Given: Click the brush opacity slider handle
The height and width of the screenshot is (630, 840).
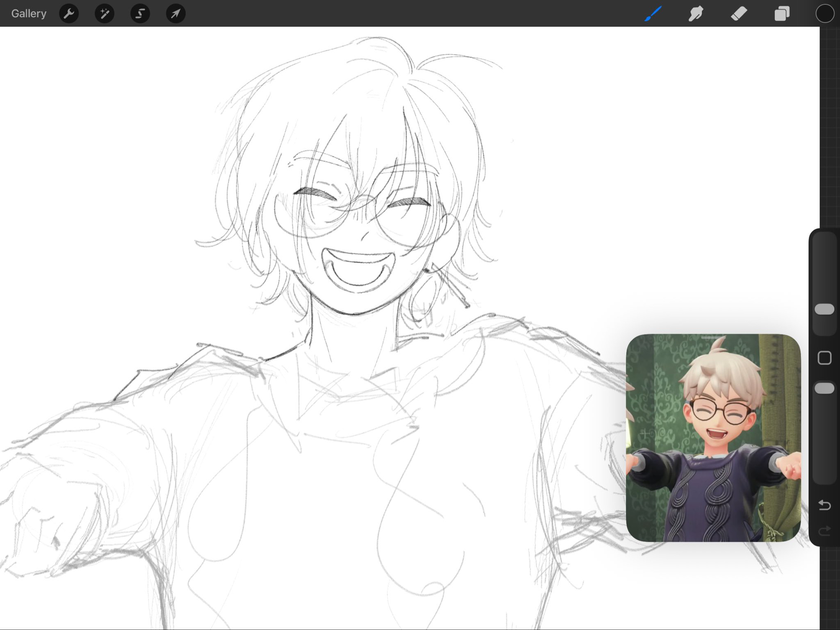Looking at the screenshot, I should point(824,388).
